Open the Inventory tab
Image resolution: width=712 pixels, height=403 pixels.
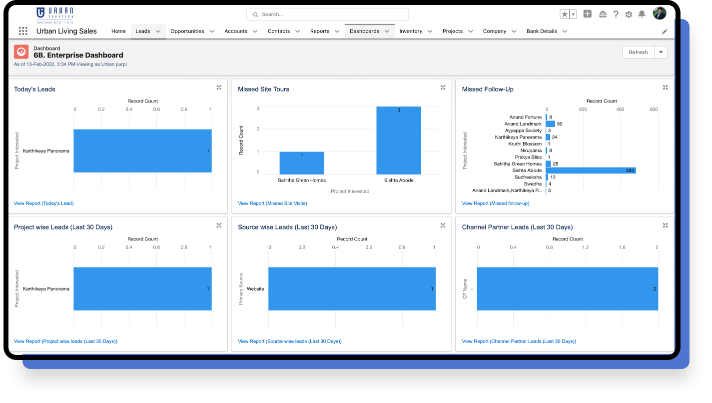(411, 31)
